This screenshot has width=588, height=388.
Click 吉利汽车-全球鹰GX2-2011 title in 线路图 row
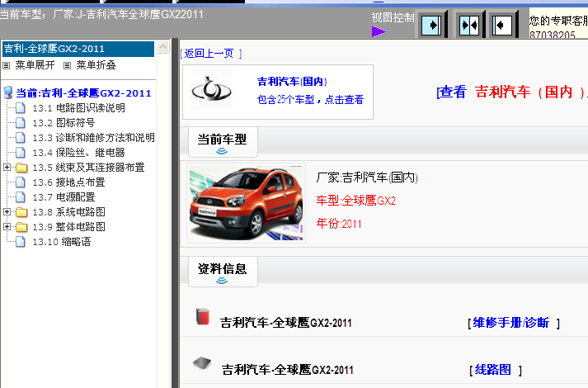288,370
